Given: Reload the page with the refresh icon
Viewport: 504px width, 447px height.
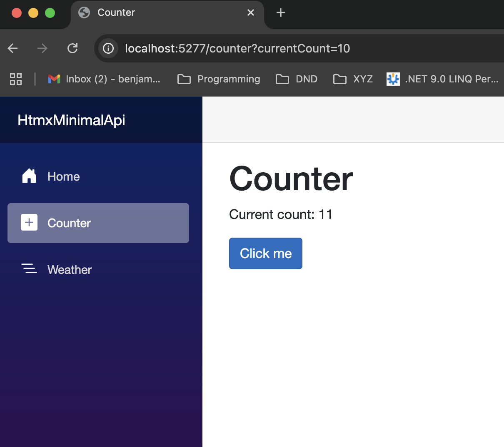Looking at the screenshot, I should click(72, 49).
